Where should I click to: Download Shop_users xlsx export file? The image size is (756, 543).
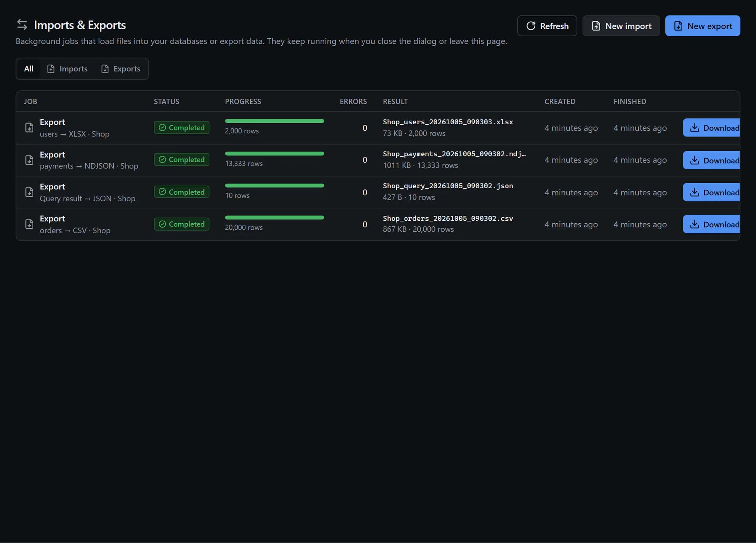tap(711, 128)
